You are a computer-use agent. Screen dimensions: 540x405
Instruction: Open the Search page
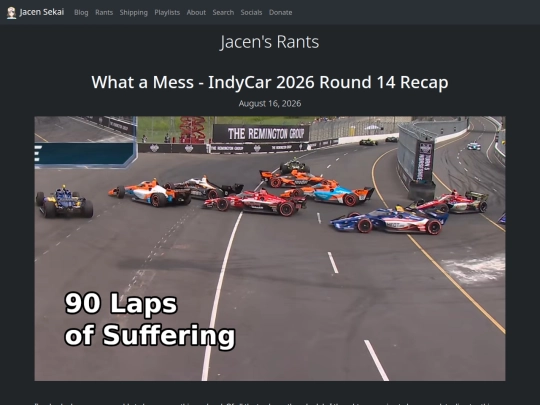223,12
